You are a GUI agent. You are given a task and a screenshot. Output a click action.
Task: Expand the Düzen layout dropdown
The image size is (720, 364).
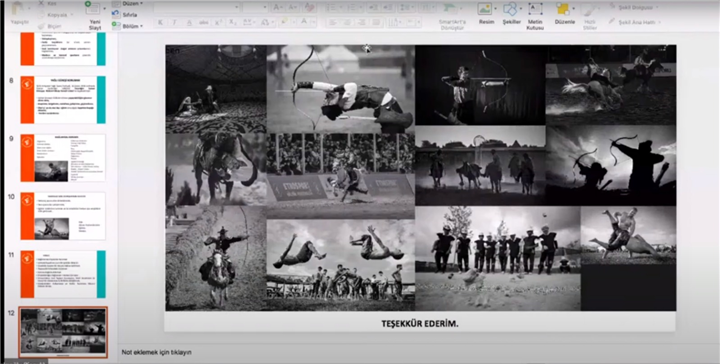127,3
